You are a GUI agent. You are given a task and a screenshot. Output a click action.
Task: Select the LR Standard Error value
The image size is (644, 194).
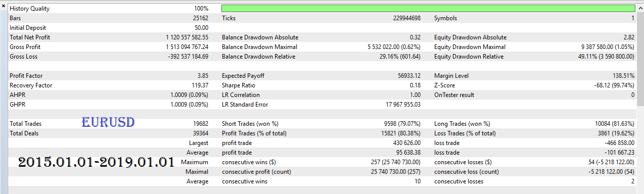pos(403,105)
